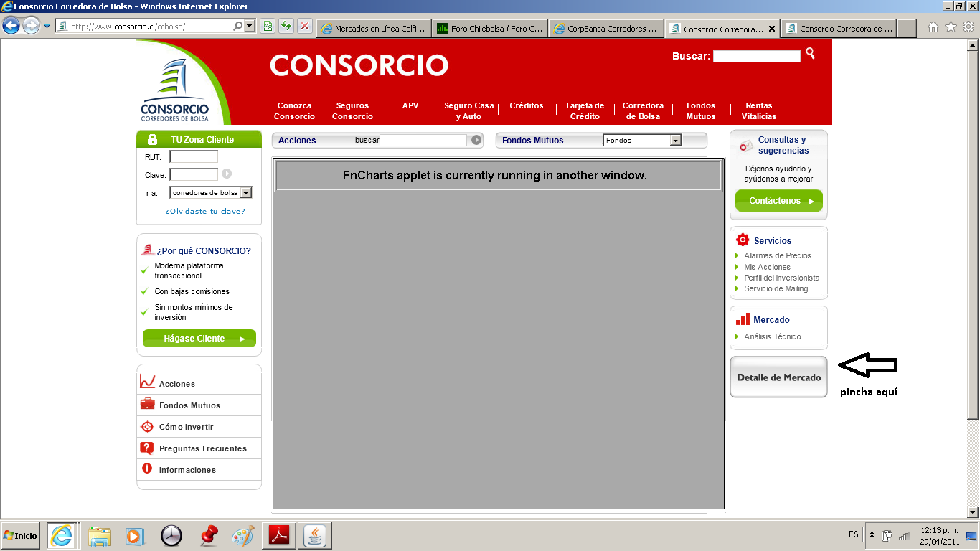Open the media player taskbar icon
The height and width of the screenshot is (551, 980).
[134, 536]
